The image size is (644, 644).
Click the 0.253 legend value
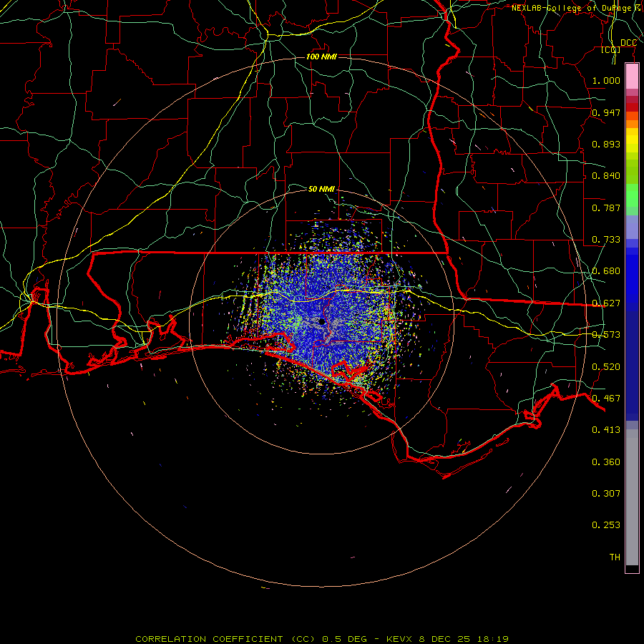click(x=606, y=525)
